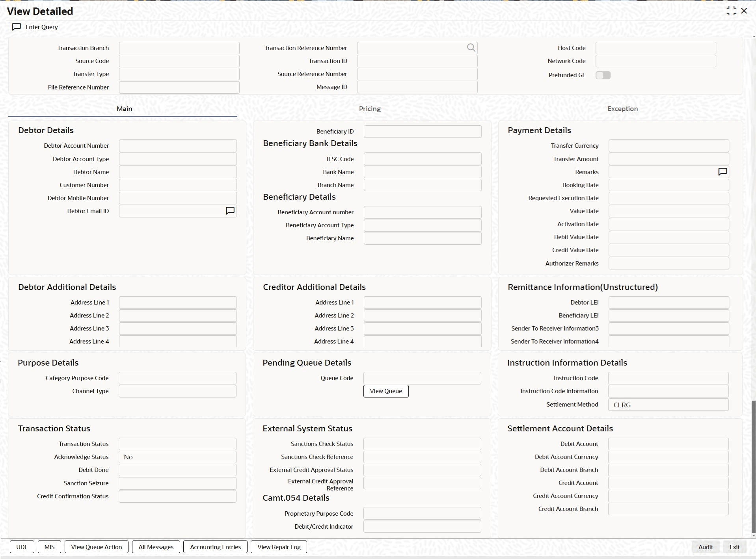Click the Transfer Amount field
This screenshot has height=559, width=756.
[x=669, y=159]
